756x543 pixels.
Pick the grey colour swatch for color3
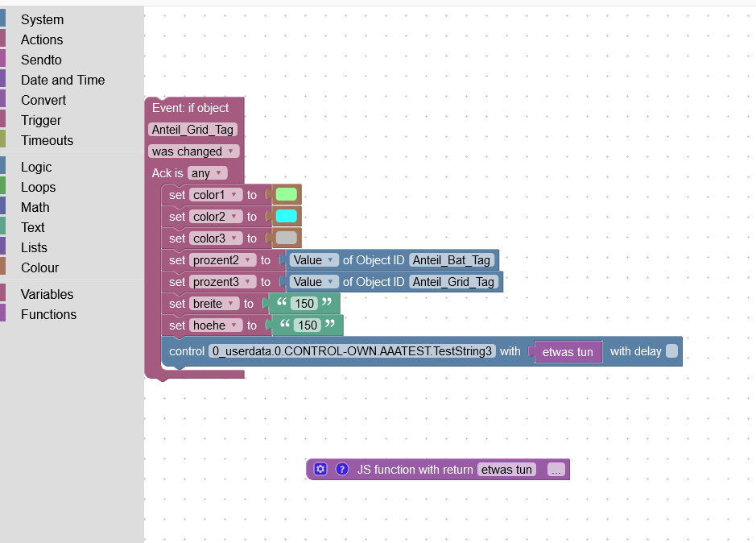pos(287,238)
